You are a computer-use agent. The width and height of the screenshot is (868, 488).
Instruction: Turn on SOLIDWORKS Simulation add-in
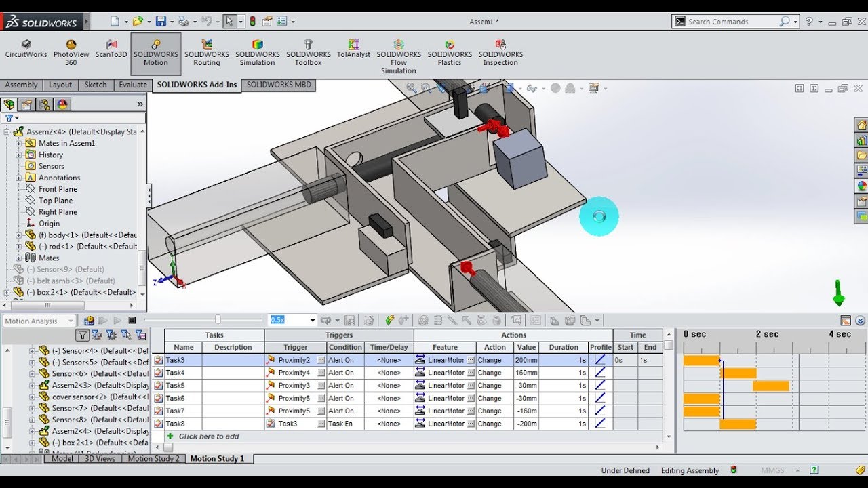point(258,53)
